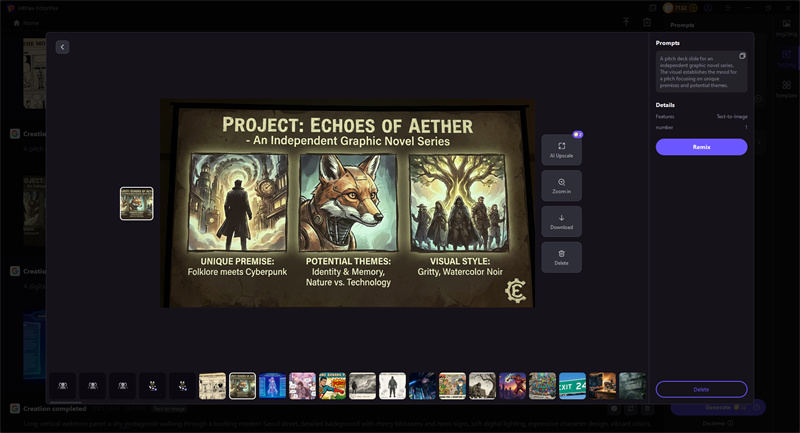
Task: Click the 'number' detail row label
Action: tap(664, 127)
